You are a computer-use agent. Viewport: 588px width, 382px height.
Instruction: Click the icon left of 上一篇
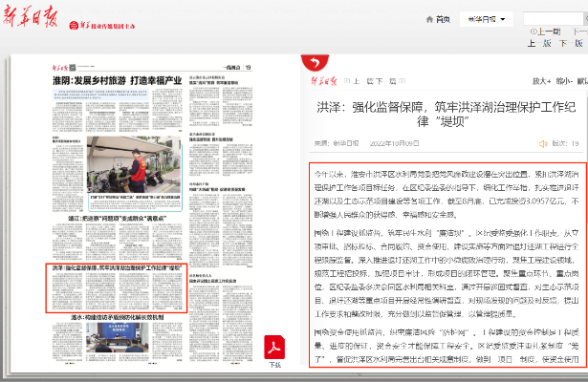(347, 81)
